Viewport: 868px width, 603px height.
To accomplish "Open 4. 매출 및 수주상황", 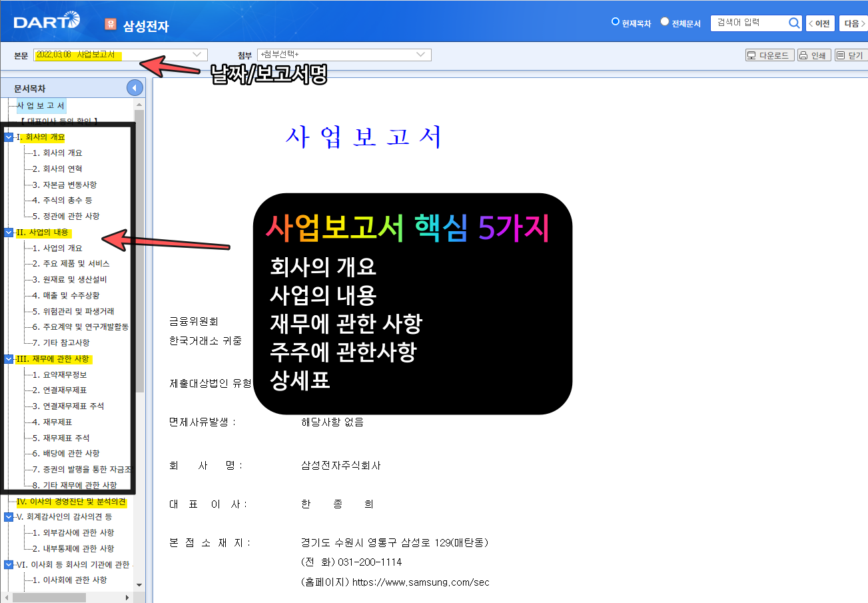I will tap(66, 296).
